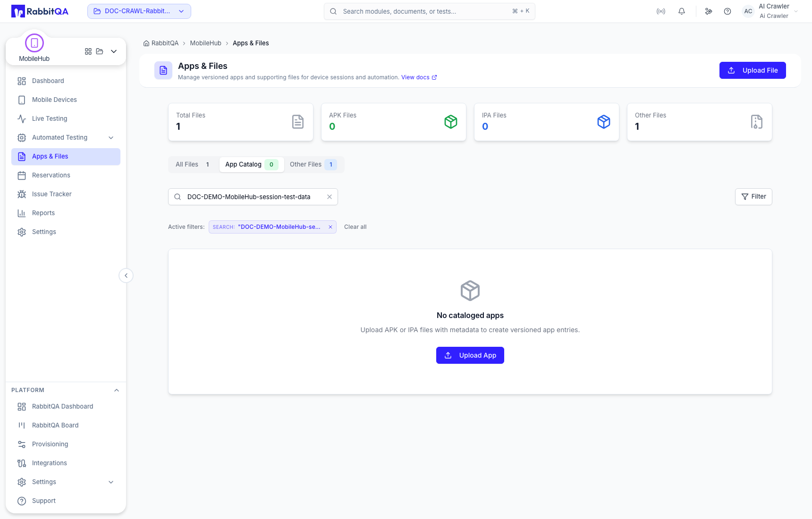
Task: Open Reservations page
Action: (x=66, y=175)
